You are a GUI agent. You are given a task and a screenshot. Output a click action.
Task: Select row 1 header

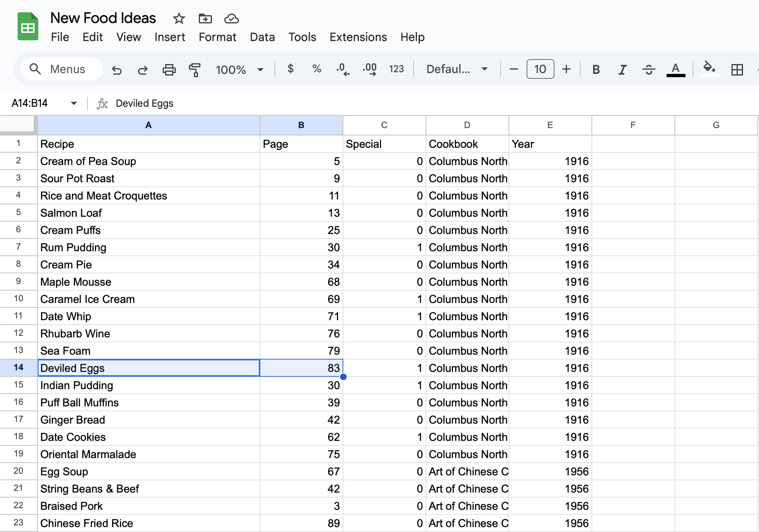click(18, 144)
